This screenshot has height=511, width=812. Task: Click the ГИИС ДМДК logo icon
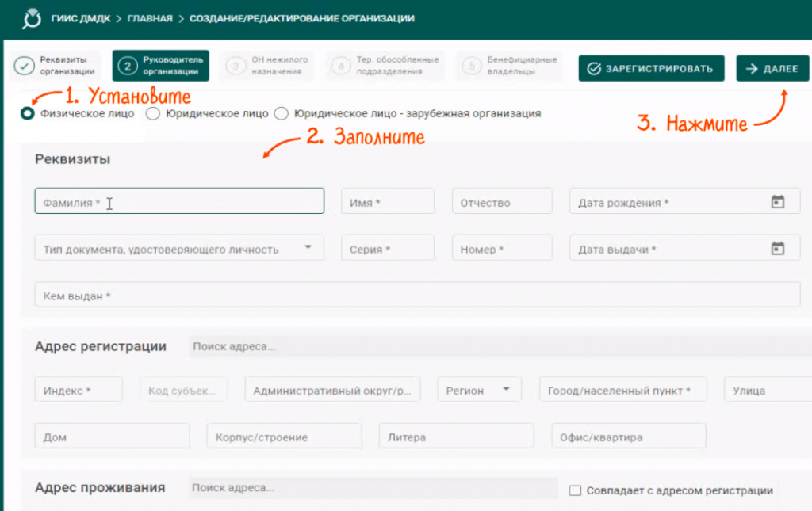tap(33, 18)
